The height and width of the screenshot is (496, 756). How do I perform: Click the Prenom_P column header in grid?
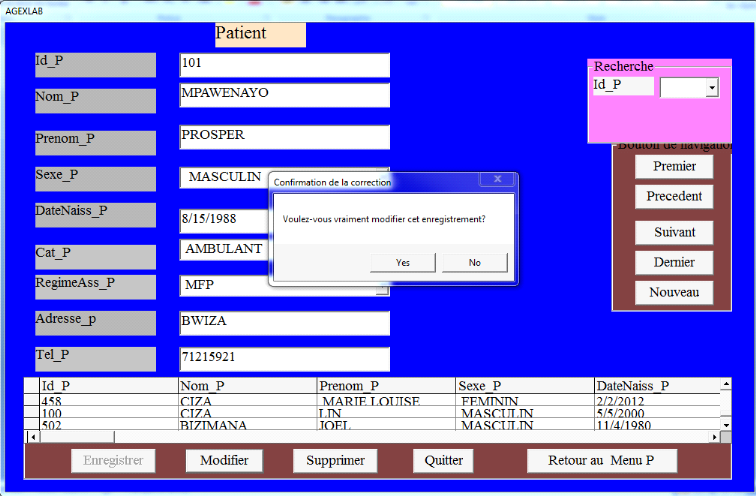pyautogui.click(x=387, y=386)
